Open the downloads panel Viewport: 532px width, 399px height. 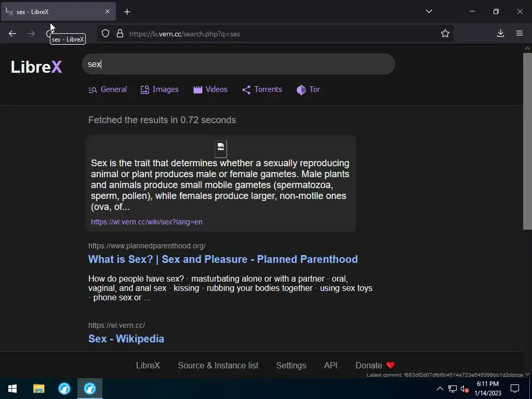pyautogui.click(x=500, y=33)
